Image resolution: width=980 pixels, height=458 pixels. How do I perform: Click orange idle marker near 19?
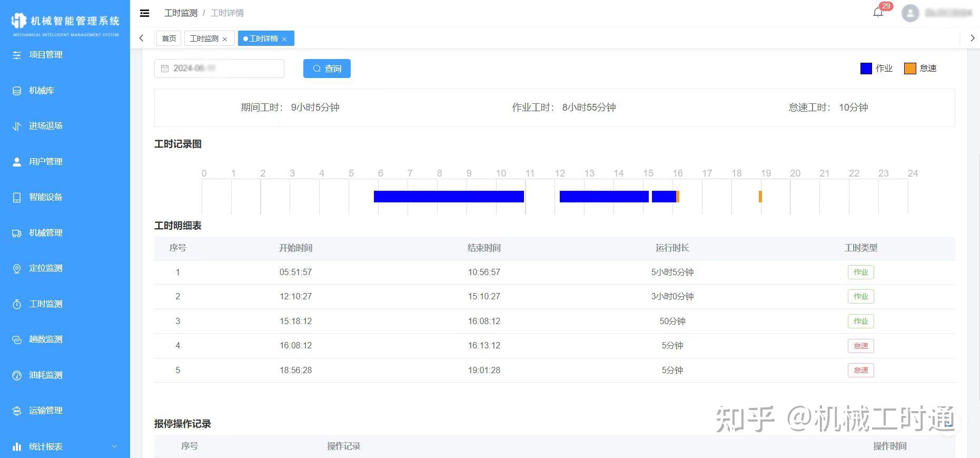760,197
